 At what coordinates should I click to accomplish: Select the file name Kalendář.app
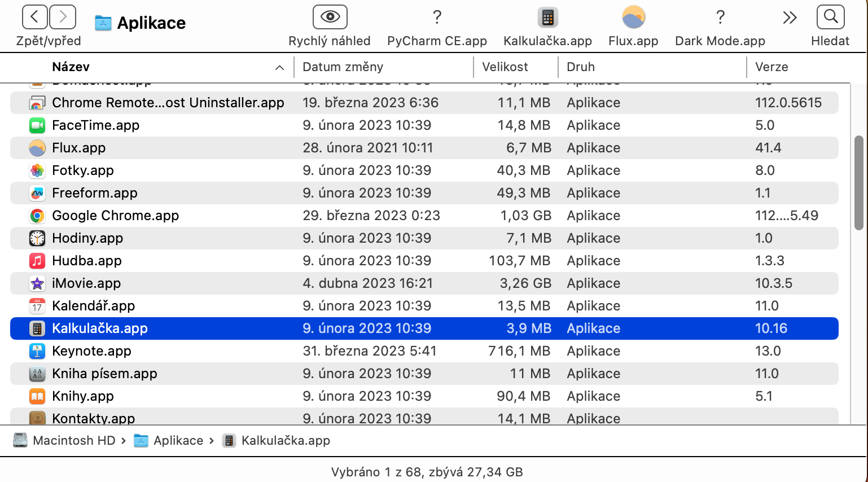coord(94,306)
